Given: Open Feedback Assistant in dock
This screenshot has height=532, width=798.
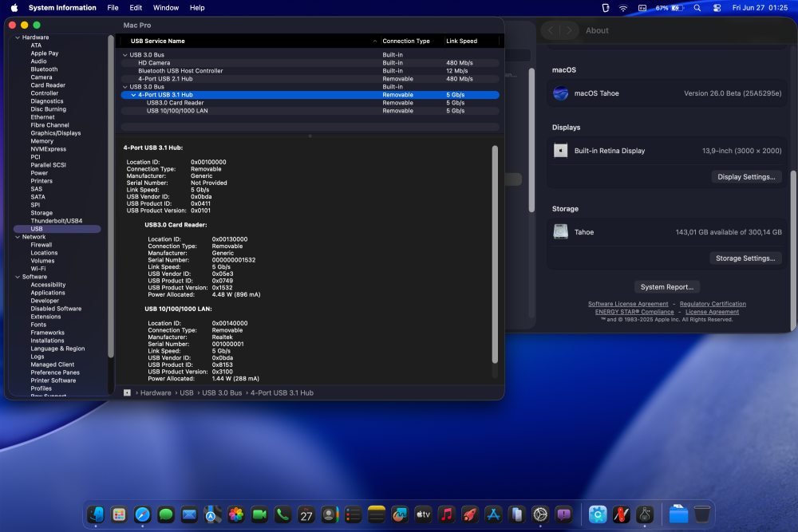Looking at the screenshot, I should (564, 514).
